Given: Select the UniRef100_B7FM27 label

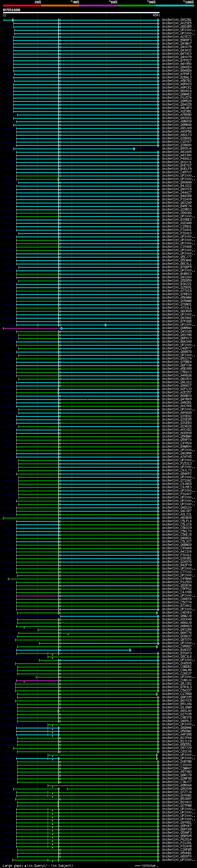Looking at the screenshot, I should click(x=176, y=61).
